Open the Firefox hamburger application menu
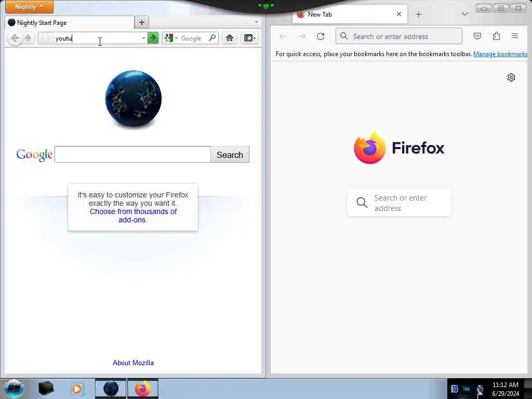The width and height of the screenshot is (532, 399). (515, 36)
